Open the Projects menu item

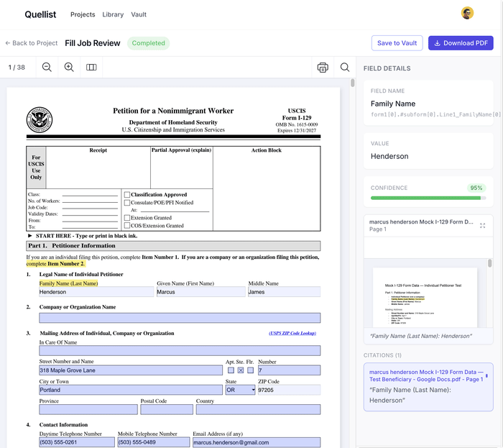[83, 14]
